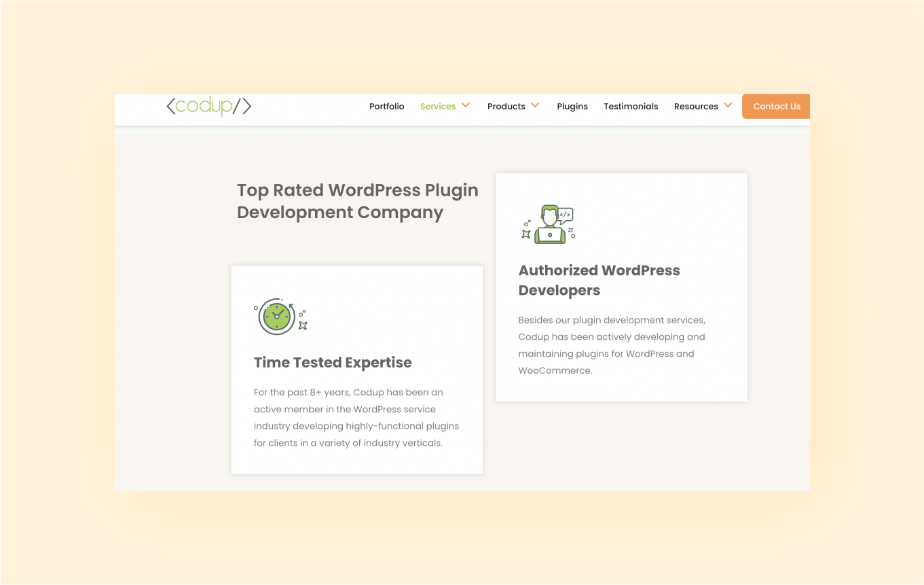Click the paragraph starting 'For the past 8+ years'
This screenshot has height=585, width=924.
tap(356, 418)
